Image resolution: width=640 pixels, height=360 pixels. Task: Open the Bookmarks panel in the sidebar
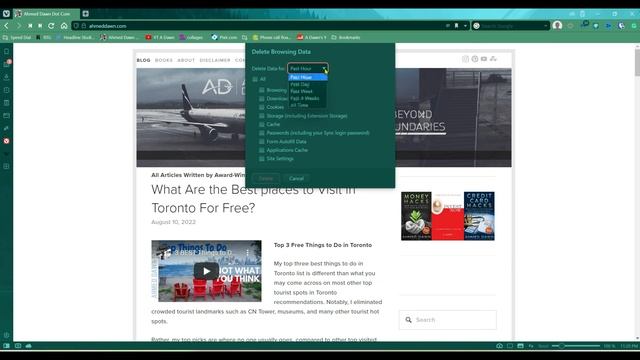6,51
